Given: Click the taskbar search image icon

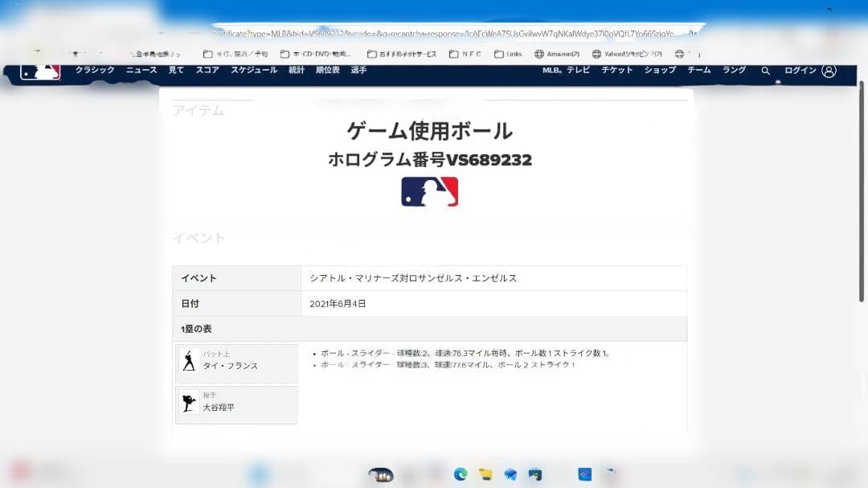Looking at the screenshot, I should point(381,474).
